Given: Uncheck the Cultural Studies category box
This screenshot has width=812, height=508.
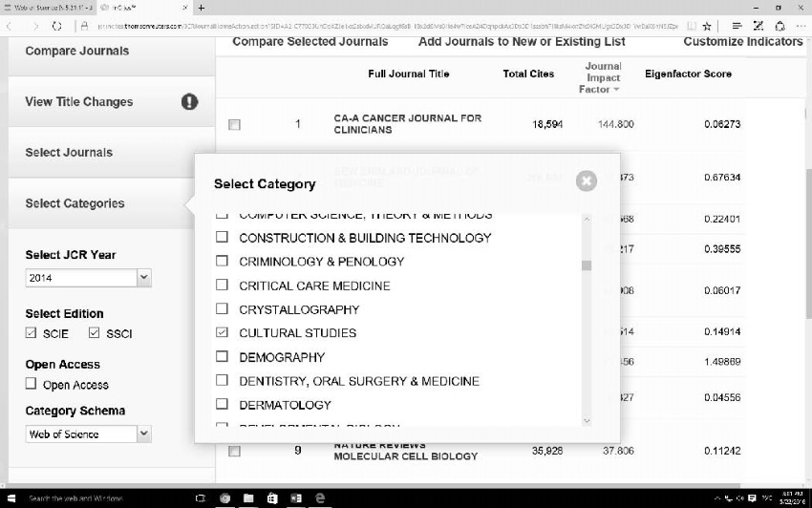Looking at the screenshot, I should click(x=222, y=332).
